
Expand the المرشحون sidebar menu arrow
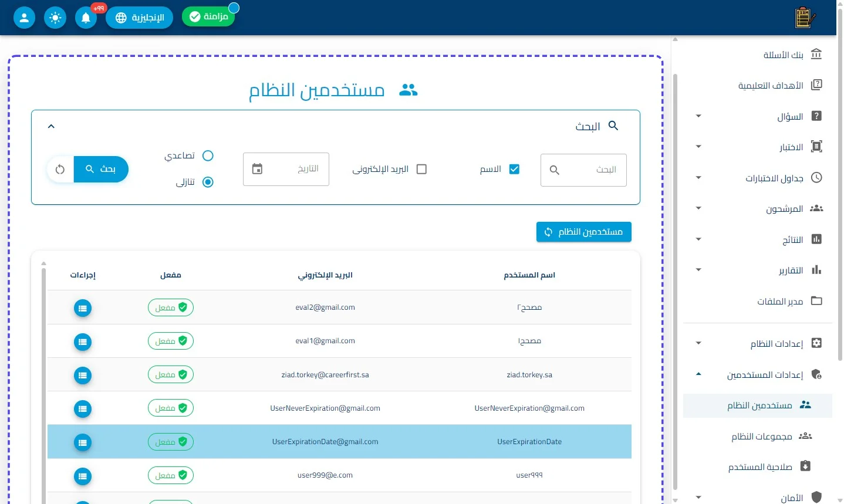point(698,208)
